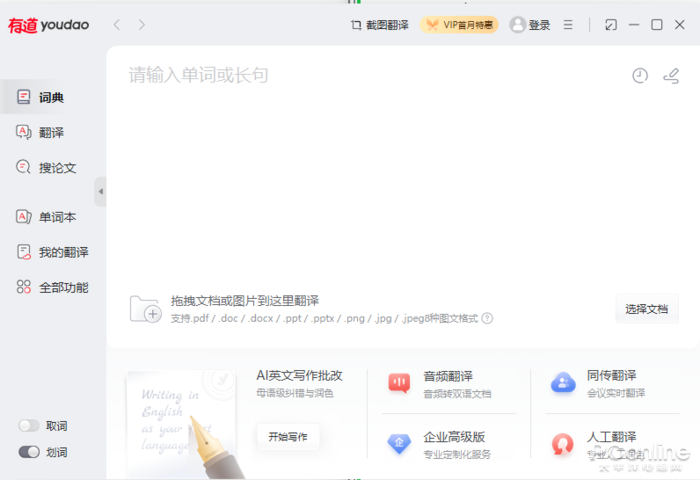
Task: Click the 开始写作 button
Action: point(288,436)
